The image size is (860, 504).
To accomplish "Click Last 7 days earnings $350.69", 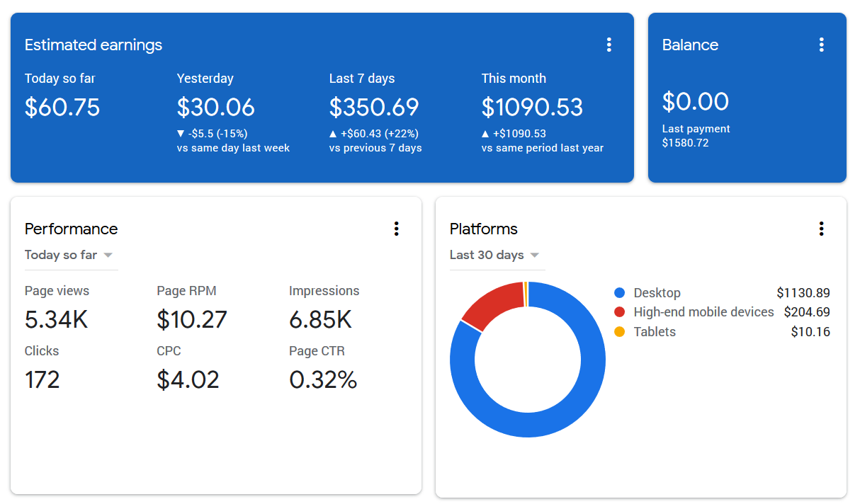I will point(374,107).
